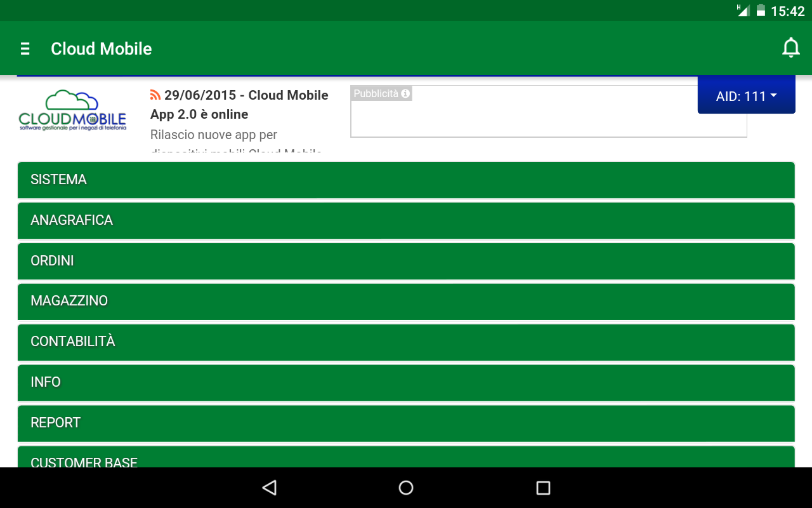Tap the orange RSS feed icon

tap(155, 95)
